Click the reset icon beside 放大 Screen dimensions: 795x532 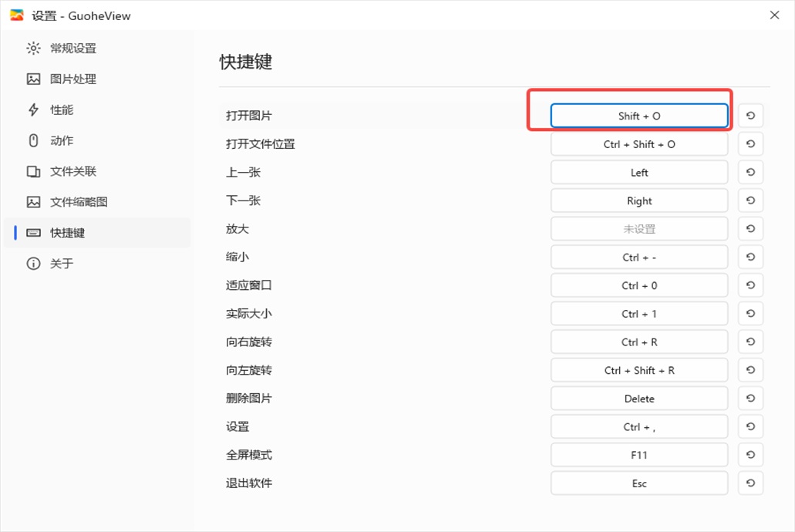coord(750,229)
